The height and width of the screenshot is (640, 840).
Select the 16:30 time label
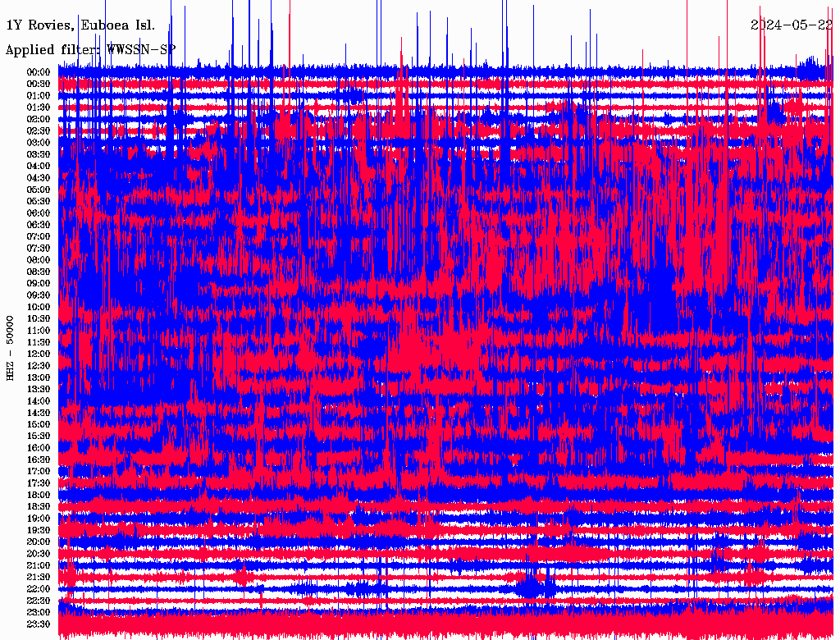[x=39, y=460]
